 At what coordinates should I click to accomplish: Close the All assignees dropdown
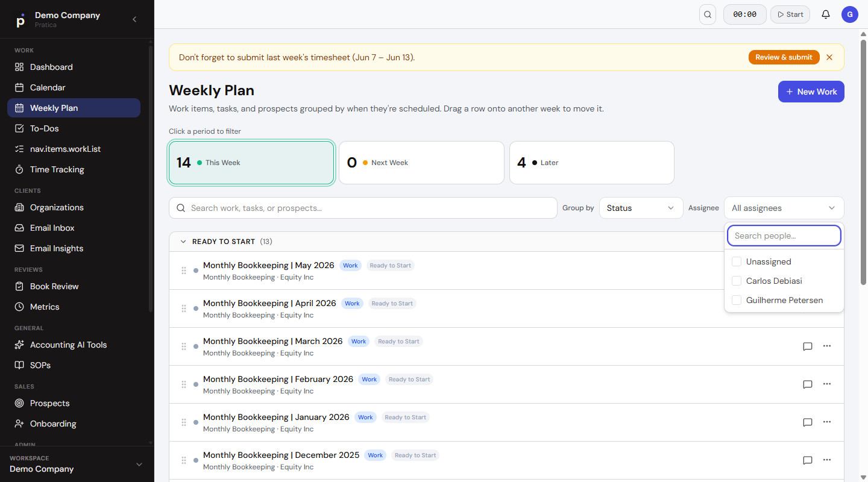(x=784, y=208)
